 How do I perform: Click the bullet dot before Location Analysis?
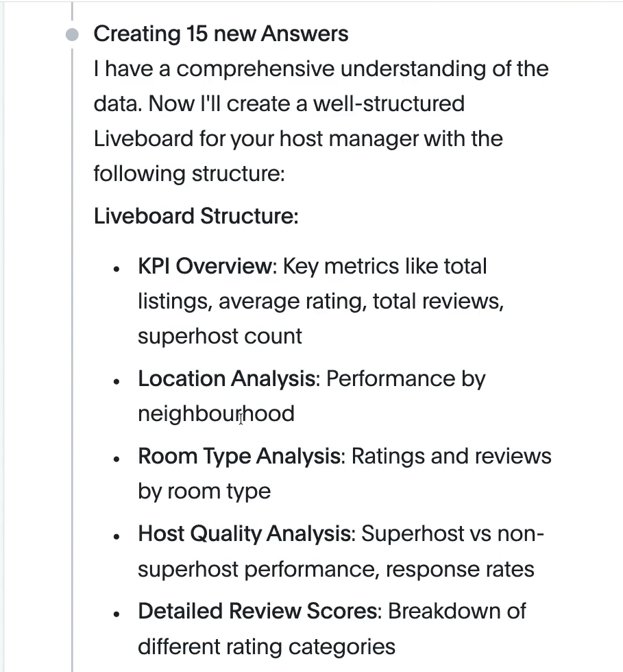[x=118, y=380]
